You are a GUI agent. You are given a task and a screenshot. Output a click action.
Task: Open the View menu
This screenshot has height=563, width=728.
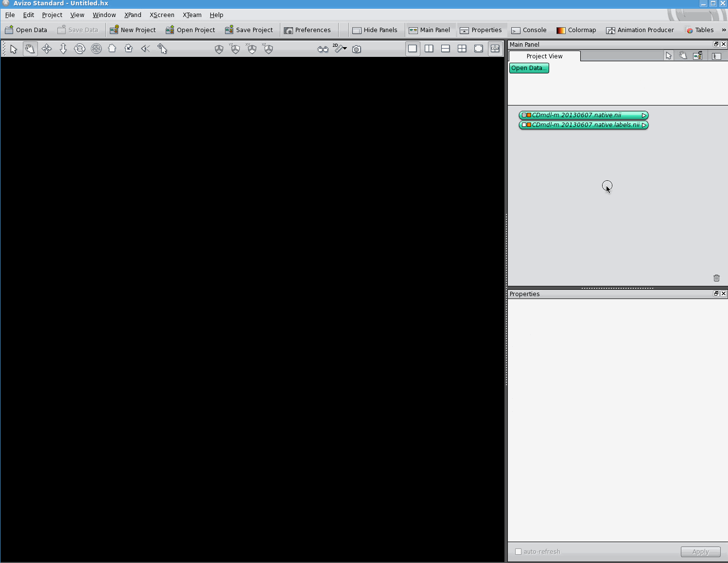coord(77,15)
